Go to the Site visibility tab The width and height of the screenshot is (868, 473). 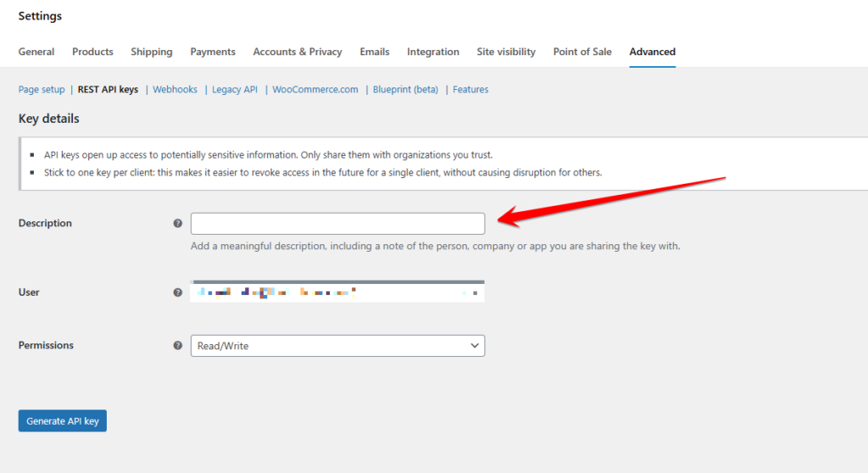[x=506, y=52]
